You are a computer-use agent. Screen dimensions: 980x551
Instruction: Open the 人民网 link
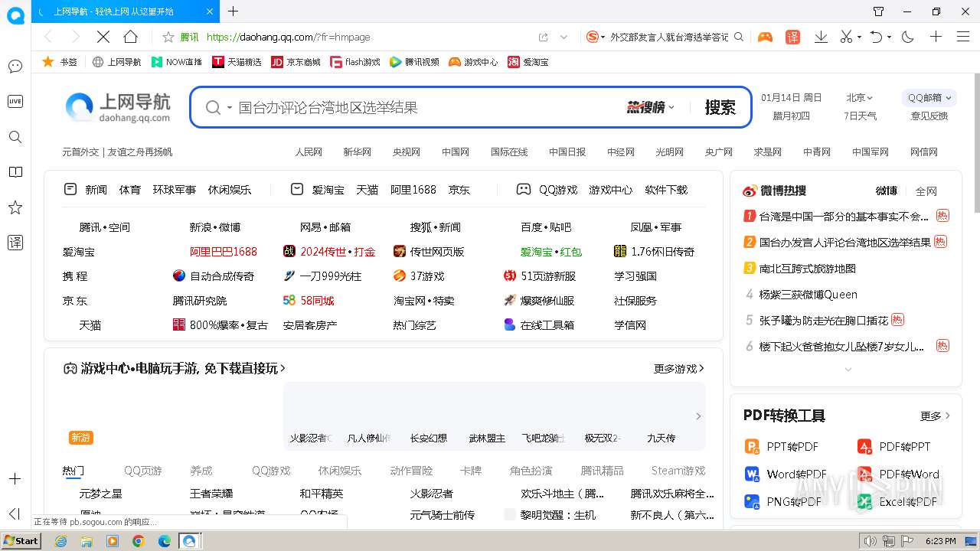(x=309, y=152)
